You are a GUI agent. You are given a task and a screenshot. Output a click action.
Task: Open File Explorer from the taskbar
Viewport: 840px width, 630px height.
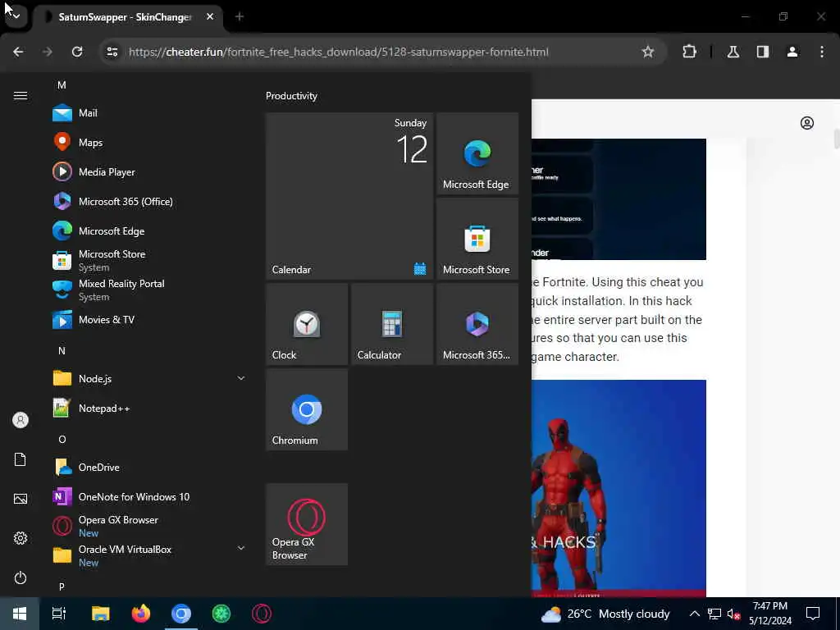100,614
